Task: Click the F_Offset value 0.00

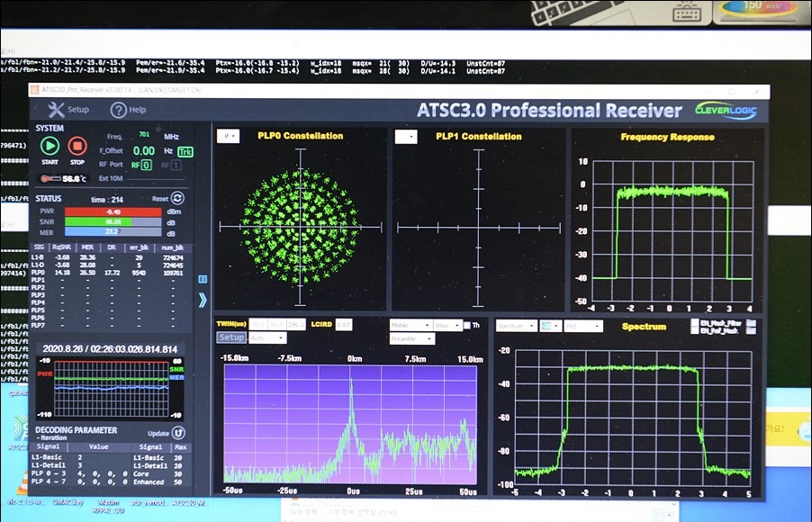Action: (x=144, y=150)
